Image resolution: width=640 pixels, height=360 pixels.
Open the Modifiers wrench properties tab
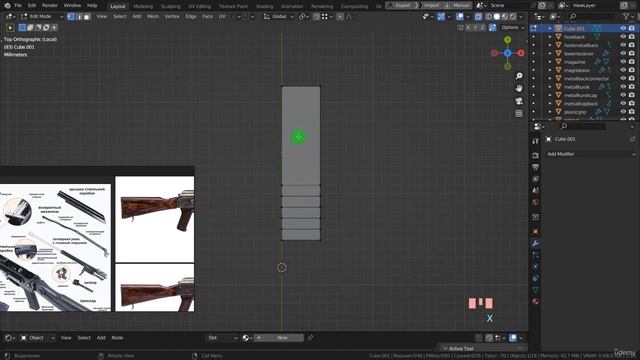point(536,243)
